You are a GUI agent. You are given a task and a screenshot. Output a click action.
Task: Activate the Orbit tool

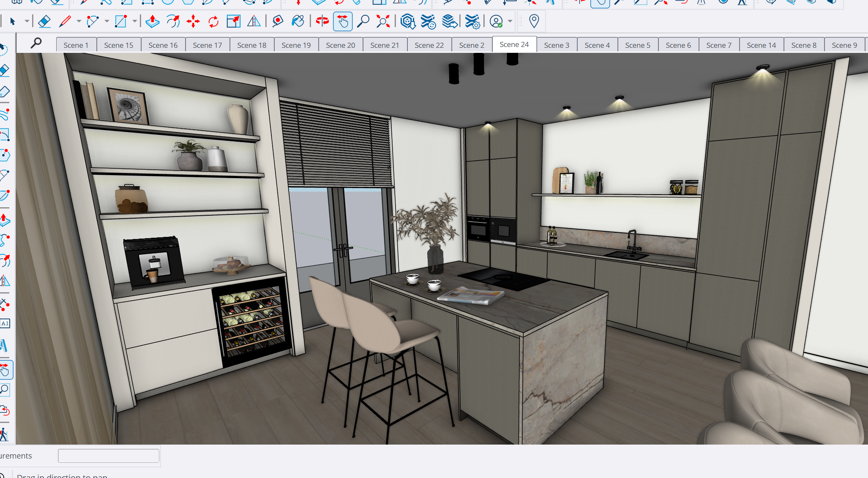pyautogui.click(x=322, y=21)
